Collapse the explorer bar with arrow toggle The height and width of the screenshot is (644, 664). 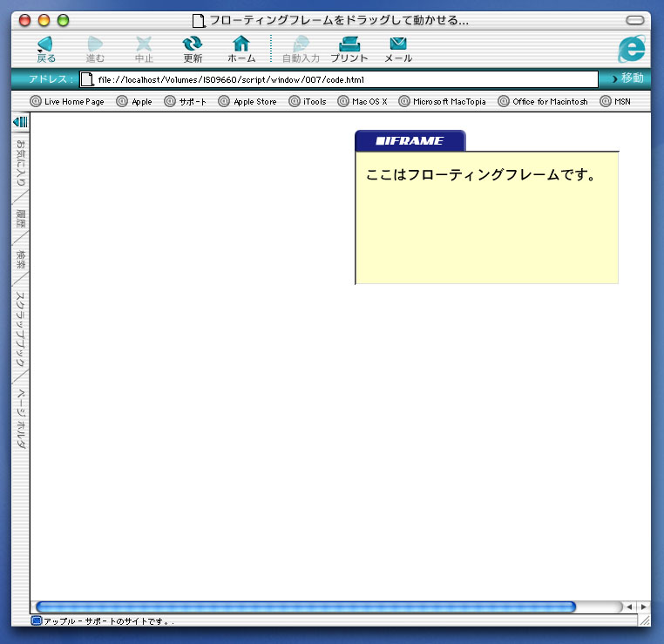coord(20,123)
